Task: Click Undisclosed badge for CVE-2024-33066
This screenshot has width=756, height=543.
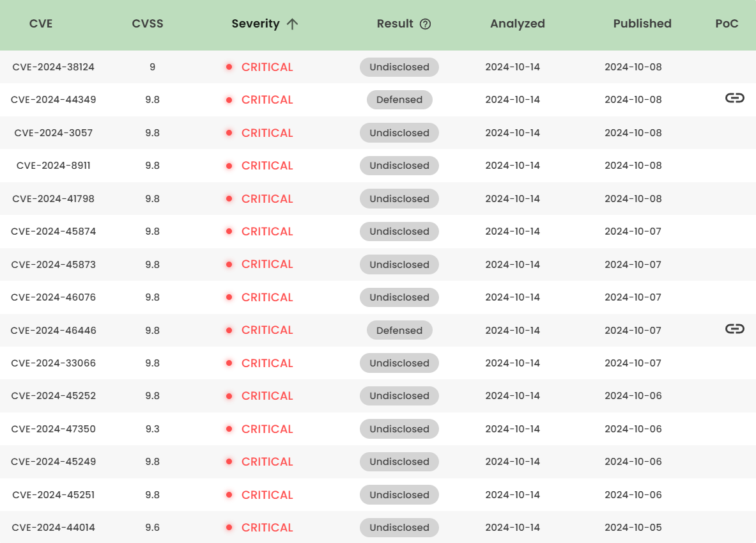Action: pyautogui.click(x=399, y=363)
